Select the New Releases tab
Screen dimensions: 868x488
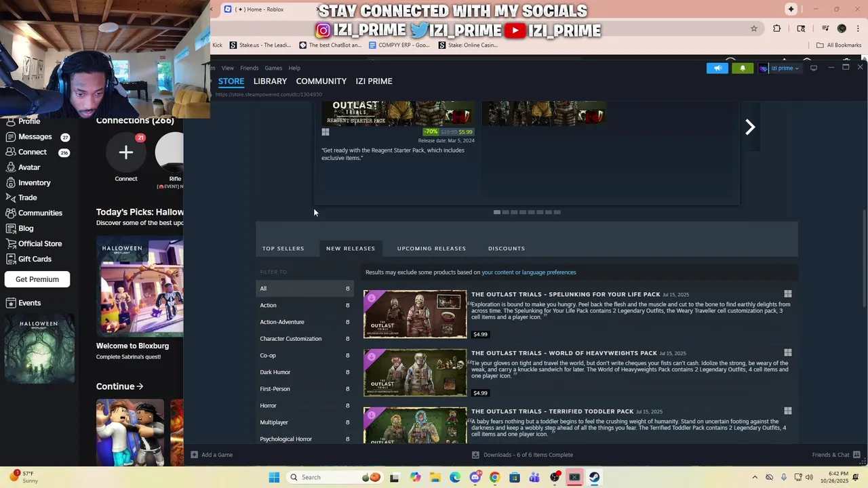[x=351, y=248]
